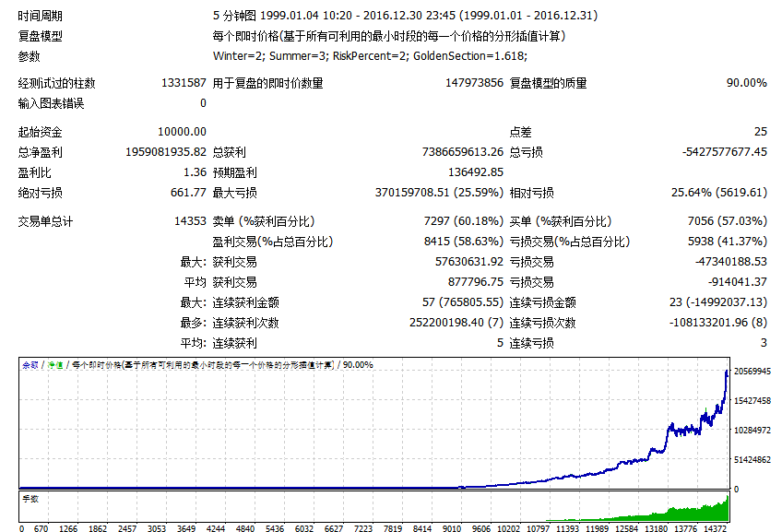Select the 预期盈利 value 136492.85
Screen dimensions: 782x532
tap(475, 172)
